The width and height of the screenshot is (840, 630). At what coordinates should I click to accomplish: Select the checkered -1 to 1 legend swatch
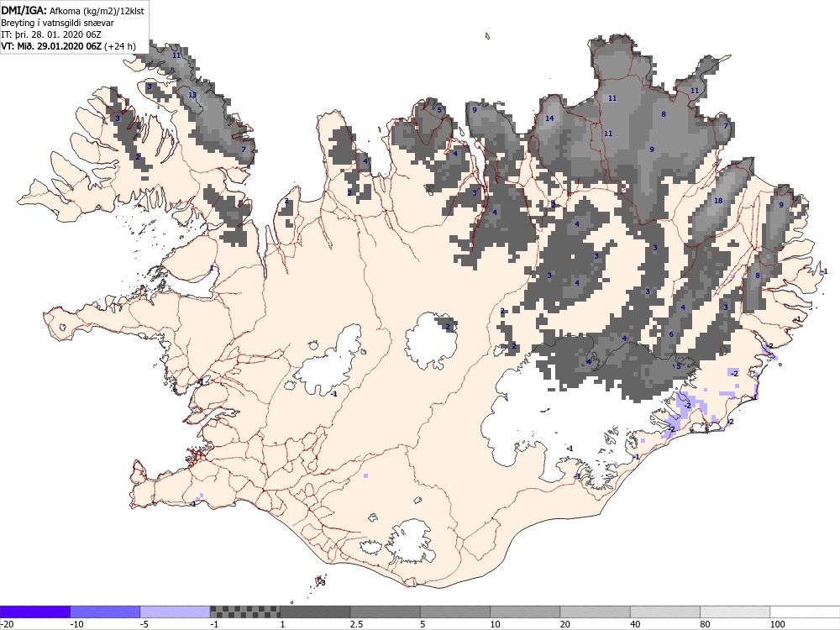click(x=244, y=612)
